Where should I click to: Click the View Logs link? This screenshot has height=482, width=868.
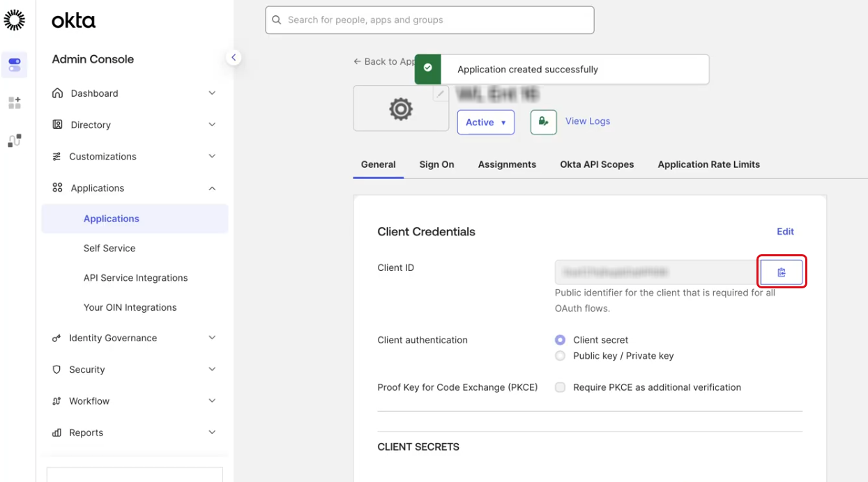click(588, 121)
